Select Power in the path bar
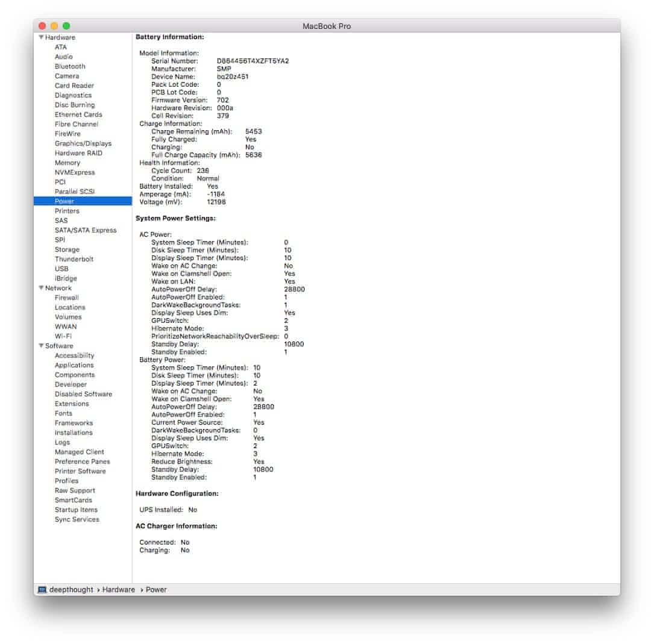The image size is (654, 644). pyautogui.click(x=156, y=589)
